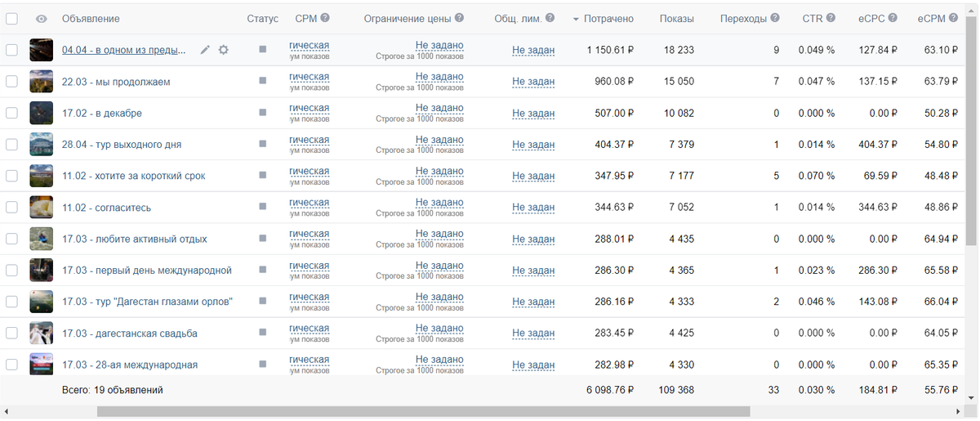980x421 pixels.
Task: Click status square for 17.02 ad
Action: point(262,113)
